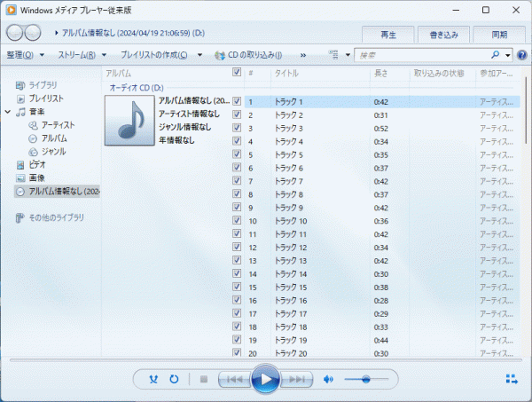Click the view options icon
Viewport: 532px width, 402px height.
coord(333,55)
